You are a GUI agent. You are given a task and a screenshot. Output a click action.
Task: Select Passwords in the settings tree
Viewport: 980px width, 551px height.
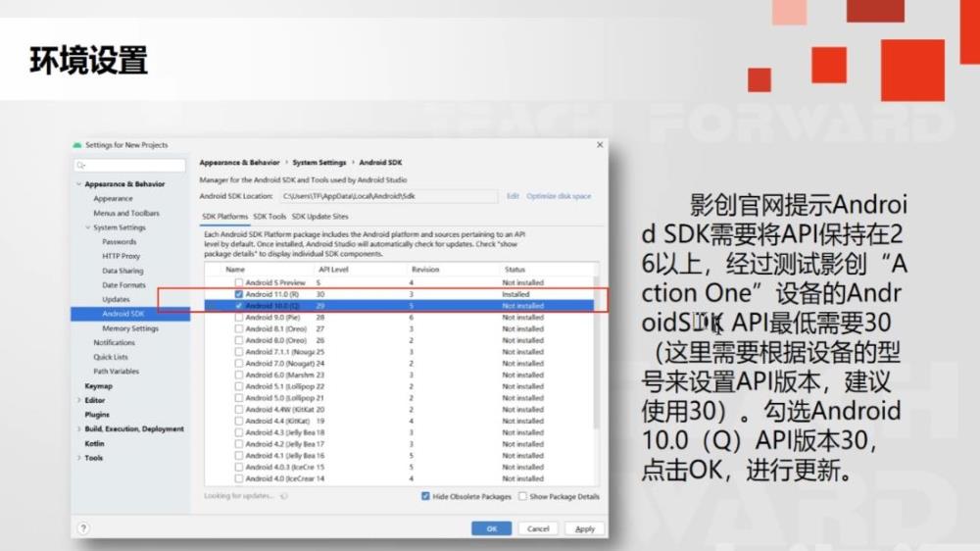click(120, 241)
